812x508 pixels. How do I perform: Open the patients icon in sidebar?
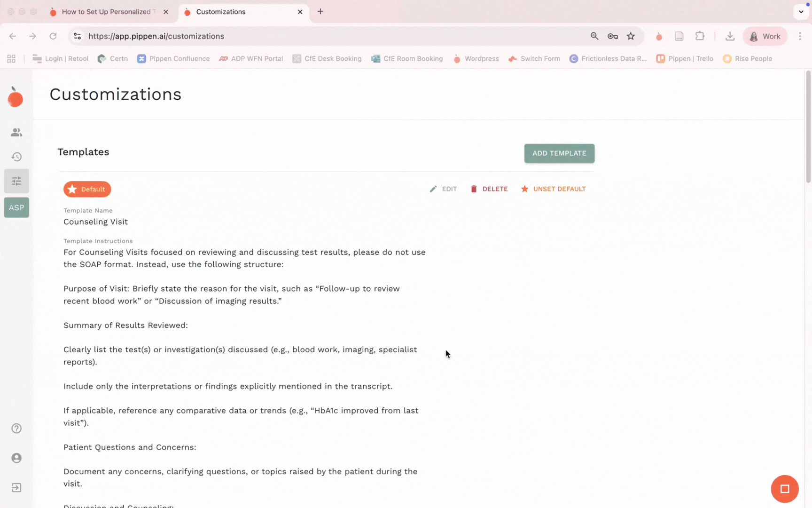pyautogui.click(x=16, y=133)
